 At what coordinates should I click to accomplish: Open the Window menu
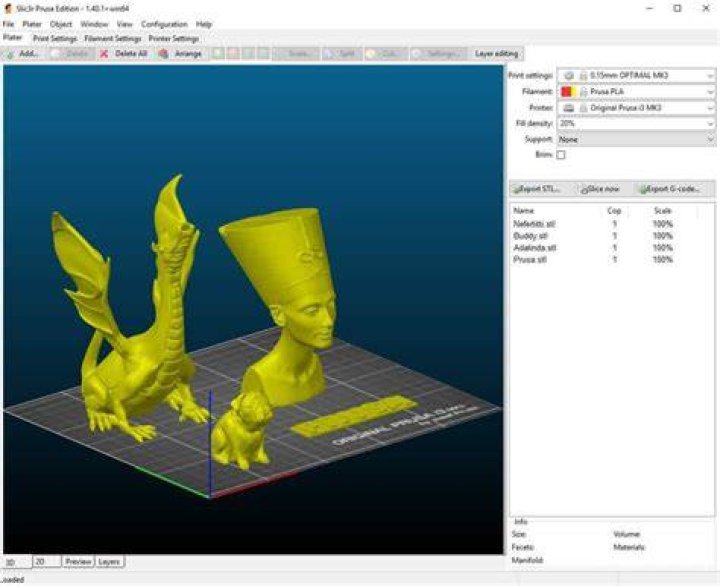(x=94, y=24)
